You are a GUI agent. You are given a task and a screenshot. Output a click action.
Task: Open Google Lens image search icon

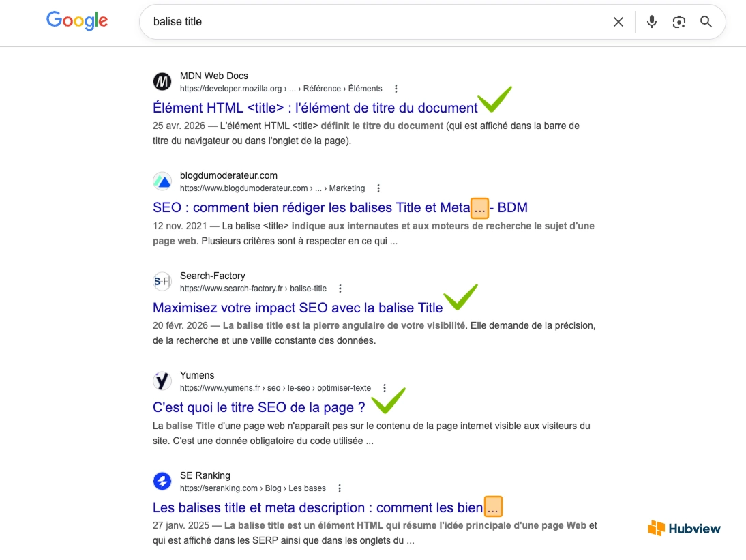679,22
